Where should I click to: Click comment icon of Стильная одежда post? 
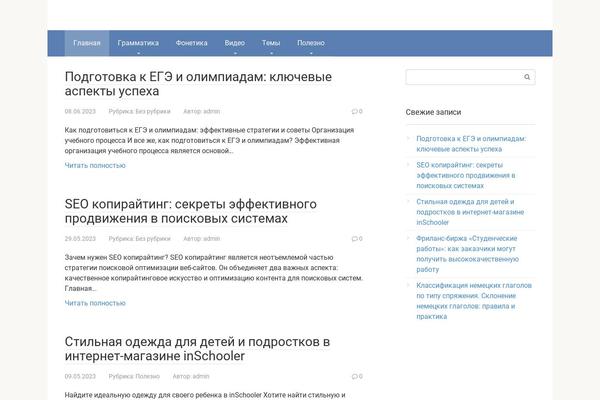pos(357,376)
